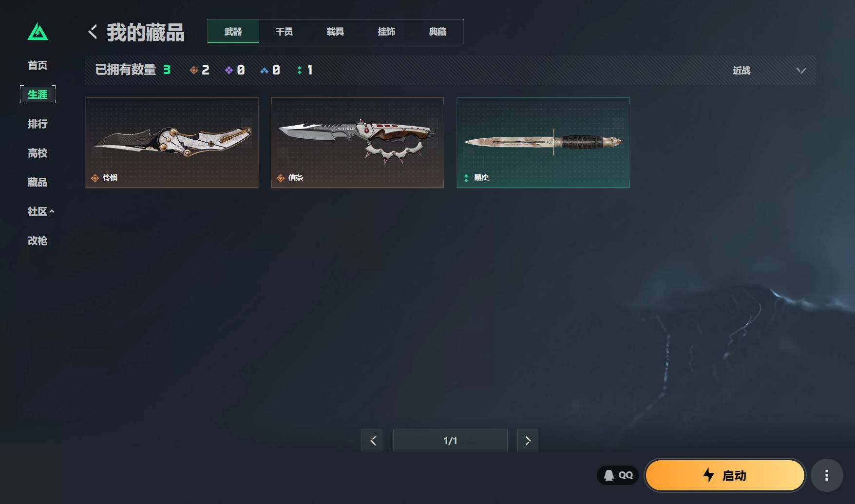The height and width of the screenshot is (504, 855).
Task: Click the 信条 item name label
Action: pos(296,178)
